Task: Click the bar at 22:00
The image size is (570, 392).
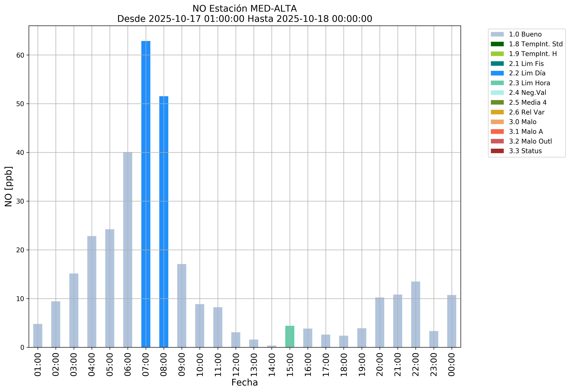Action: (x=416, y=314)
